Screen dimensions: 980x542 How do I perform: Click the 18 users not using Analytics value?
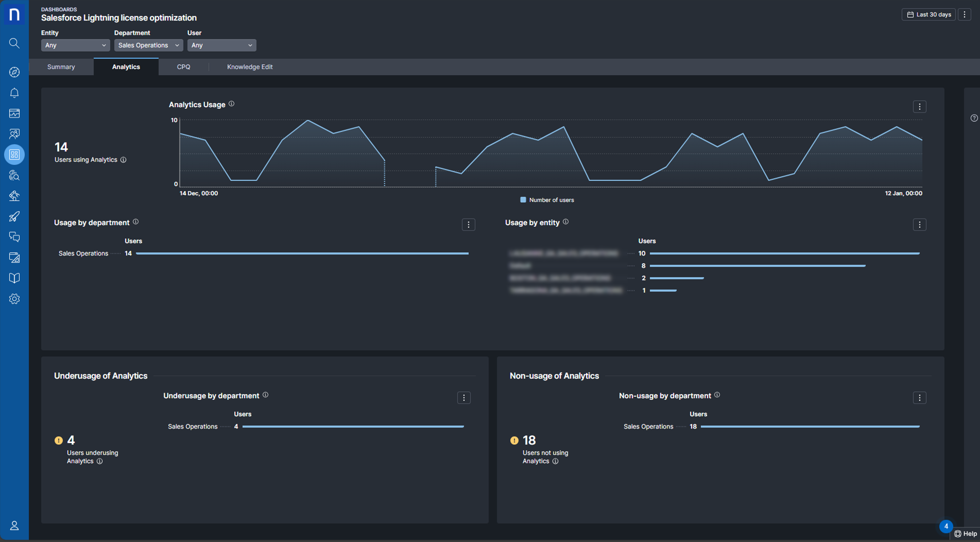[x=529, y=440]
